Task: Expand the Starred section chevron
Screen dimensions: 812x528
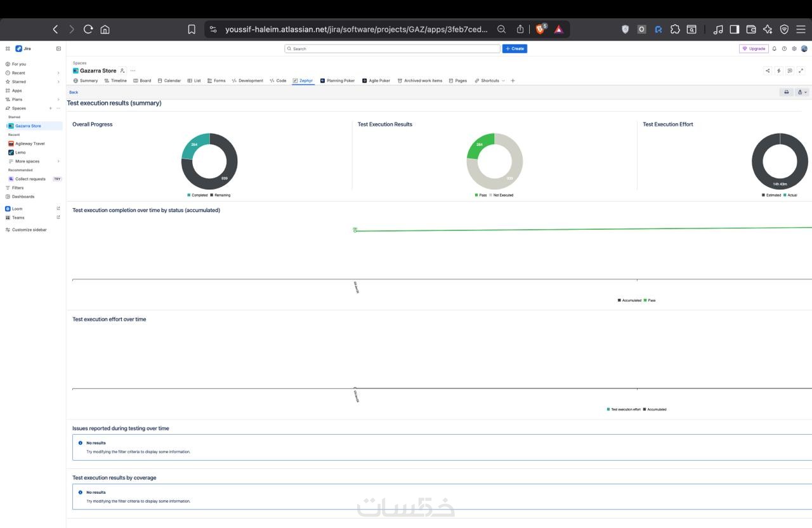Action: [x=58, y=82]
